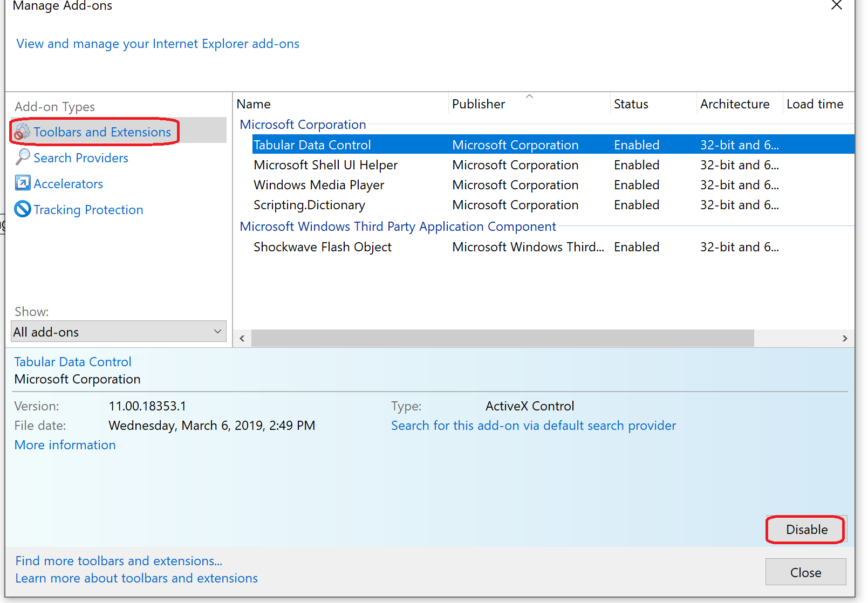Open the Show All add-ons dropdown
Image resolution: width=868 pixels, height=603 pixels.
click(x=119, y=332)
